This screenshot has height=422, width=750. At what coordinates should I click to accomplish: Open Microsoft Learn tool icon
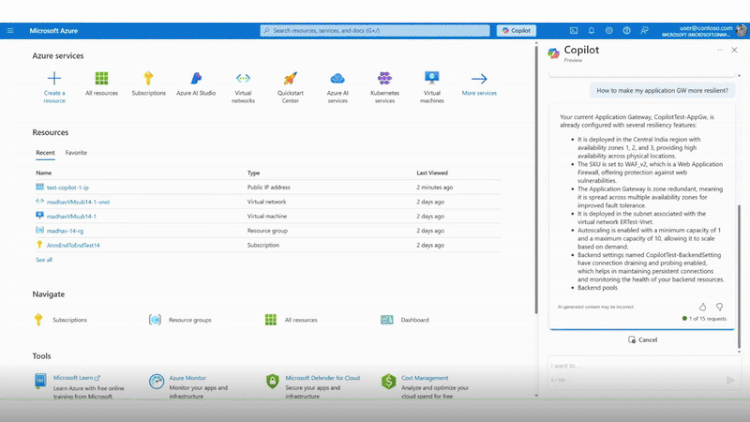(41, 381)
